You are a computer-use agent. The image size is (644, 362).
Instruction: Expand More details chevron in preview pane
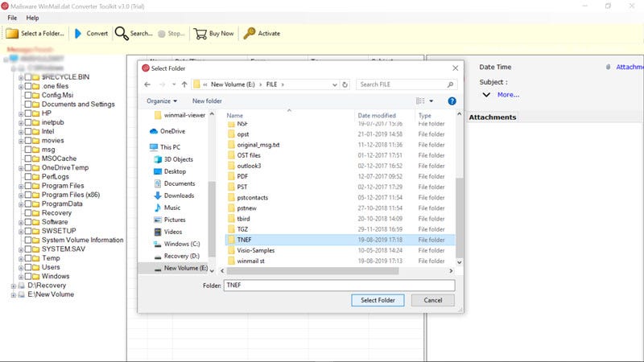point(486,95)
